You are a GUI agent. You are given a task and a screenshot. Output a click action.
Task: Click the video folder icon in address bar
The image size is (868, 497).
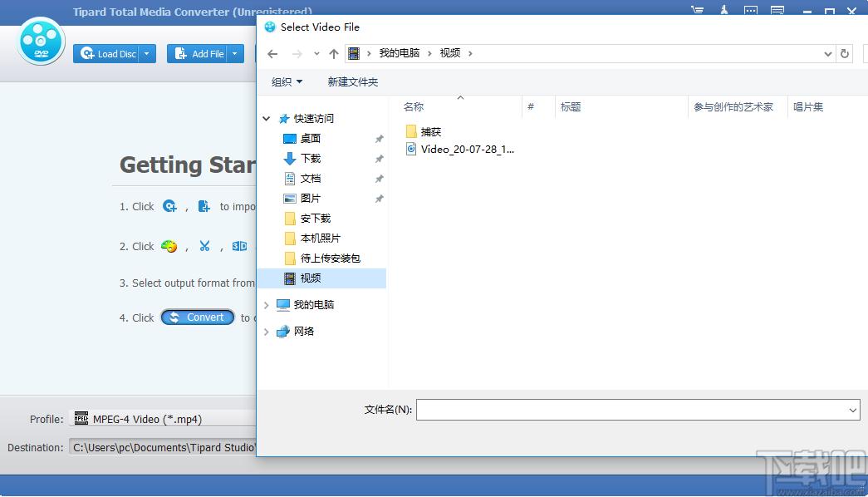353,53
